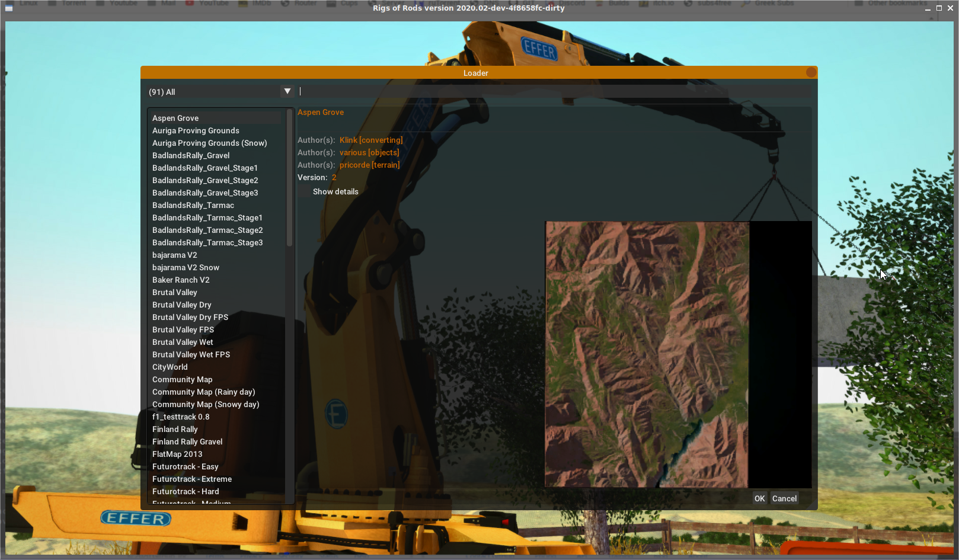Viewport: 959px width, 560px height.
Task: Select Brutal Valley Dry FPS terrain
Action: pyautogui.click(x=216, y=317)
